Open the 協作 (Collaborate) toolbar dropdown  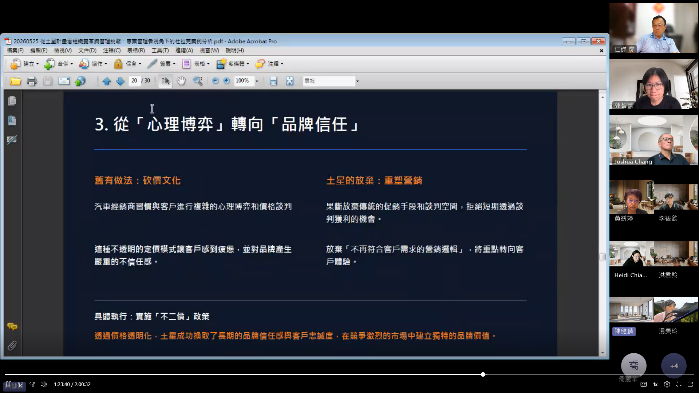point(93,64)
